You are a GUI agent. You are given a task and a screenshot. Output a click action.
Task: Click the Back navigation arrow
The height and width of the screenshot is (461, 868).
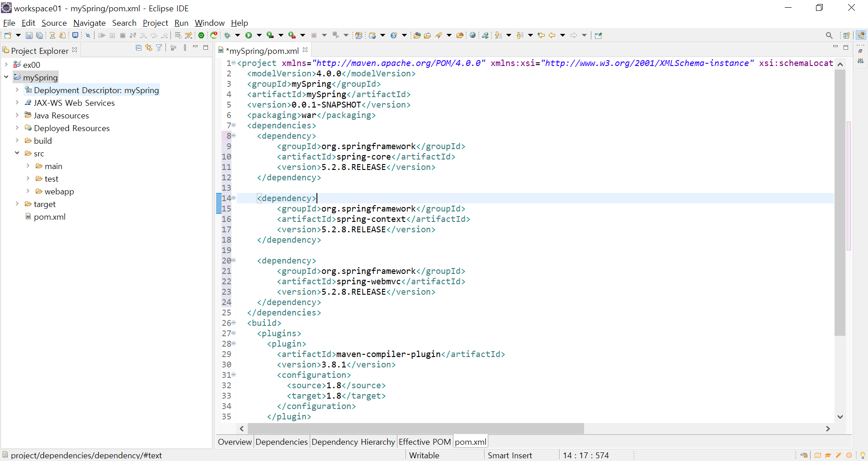552,35
